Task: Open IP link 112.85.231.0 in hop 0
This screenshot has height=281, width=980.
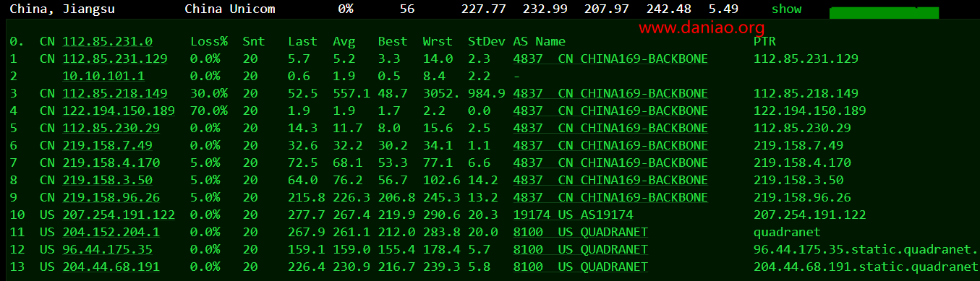Action: 108,42
